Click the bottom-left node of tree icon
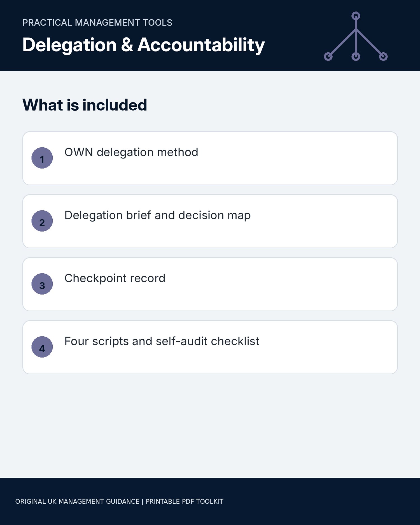This screenshot has height=525, width=420. tap(328, 57)
